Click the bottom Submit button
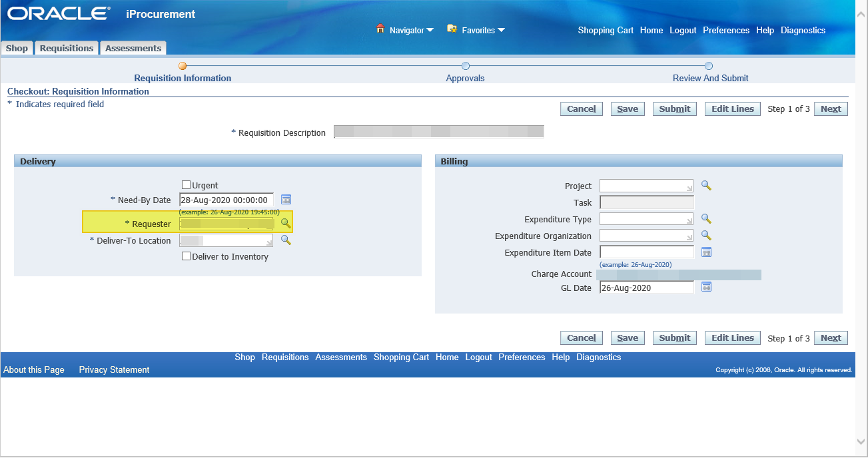The width and height of the screenshot is (868, 458). [675, 338]
